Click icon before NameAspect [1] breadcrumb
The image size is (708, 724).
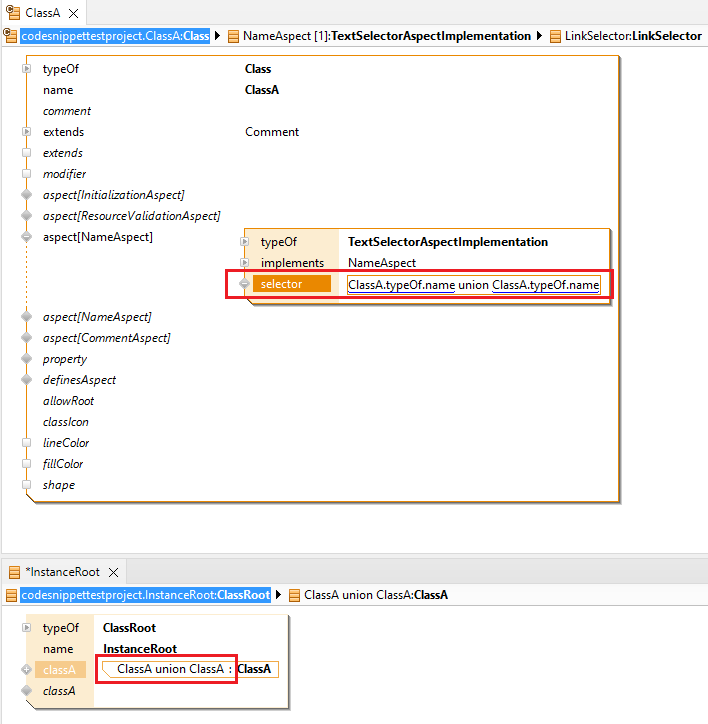click(234, 36)
